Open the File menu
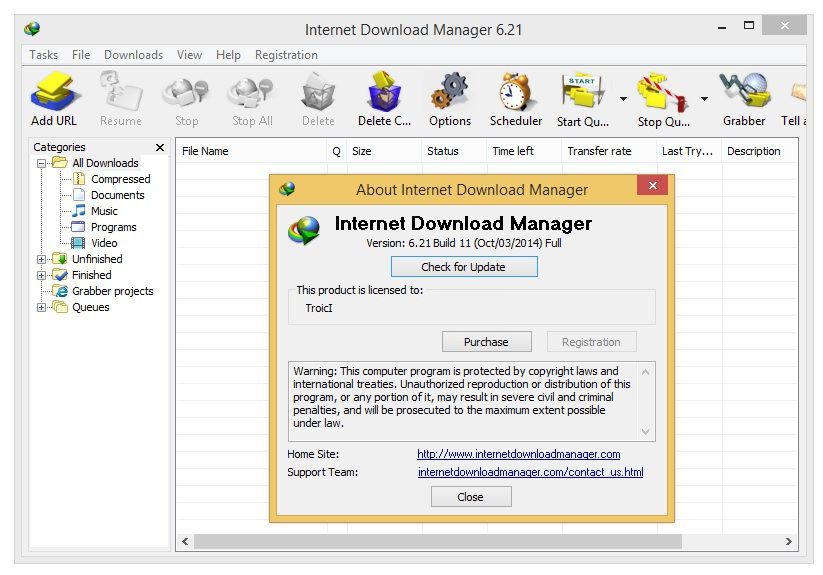The width and height of the screenshot is (823, 575). tap(81, 55)
